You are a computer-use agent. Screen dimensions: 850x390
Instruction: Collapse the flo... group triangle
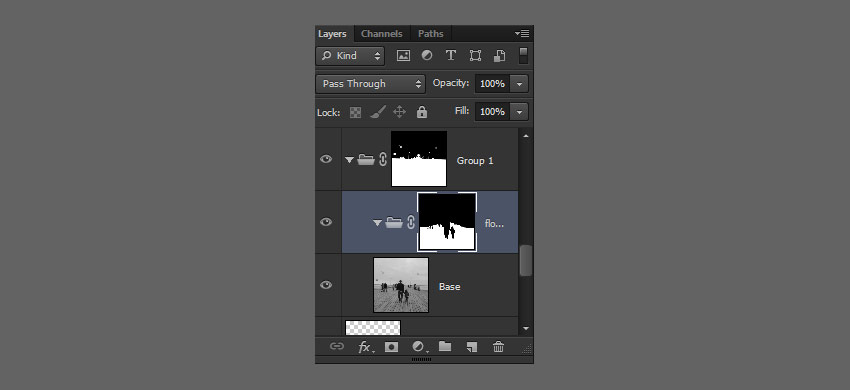[x=377, y=222]
